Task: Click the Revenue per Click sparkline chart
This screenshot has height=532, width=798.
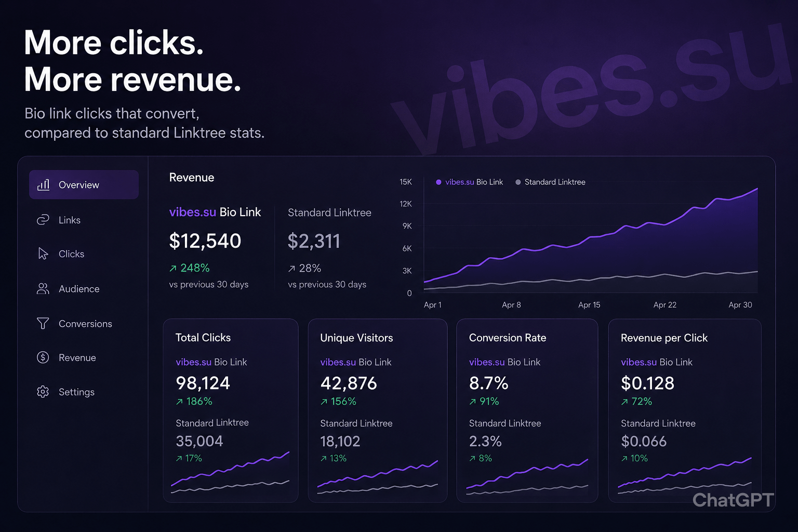Action: click(x=685, y=476)
